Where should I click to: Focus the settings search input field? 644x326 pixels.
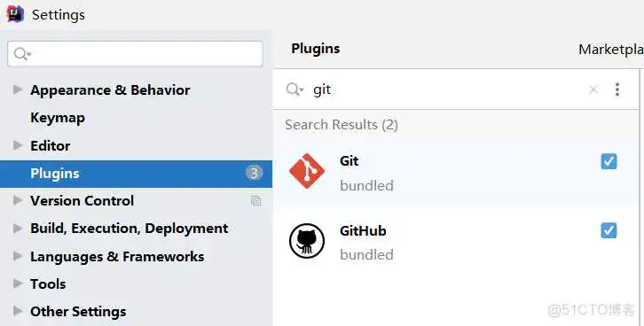coord(135,54)
